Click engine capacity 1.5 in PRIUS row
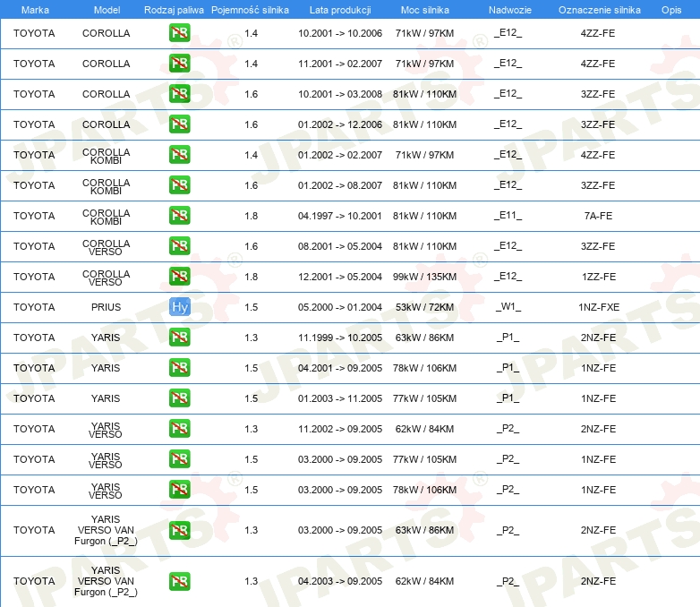The width and height of the screenshot is (700, 607). [252, 307]
